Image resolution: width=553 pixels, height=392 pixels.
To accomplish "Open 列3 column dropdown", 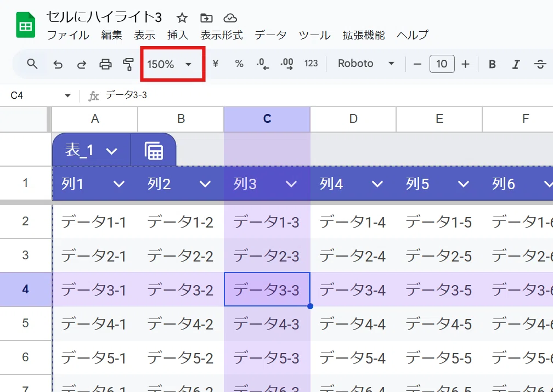I will [x=291, y=184].
